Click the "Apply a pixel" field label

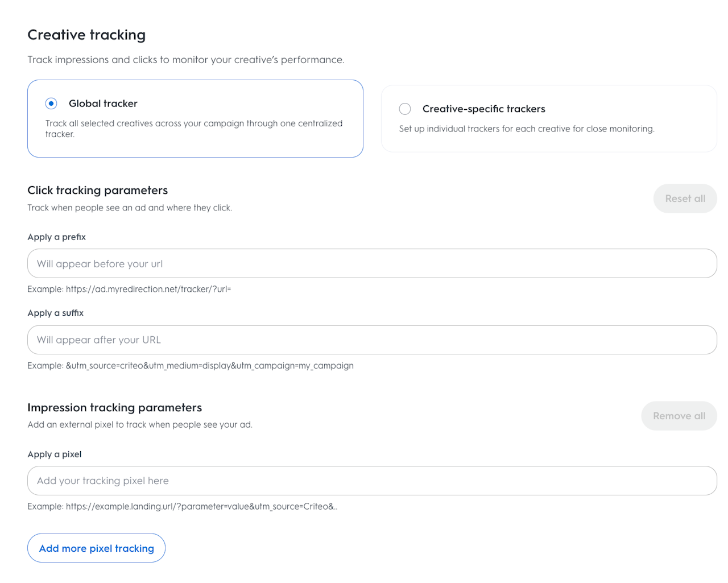tap(55, 454)
